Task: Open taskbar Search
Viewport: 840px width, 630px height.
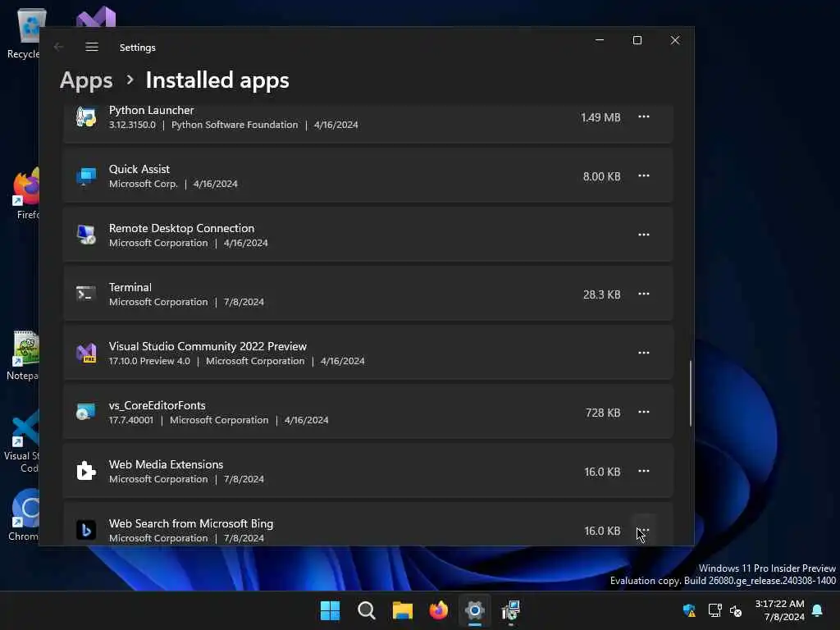Action: (367, 610)
